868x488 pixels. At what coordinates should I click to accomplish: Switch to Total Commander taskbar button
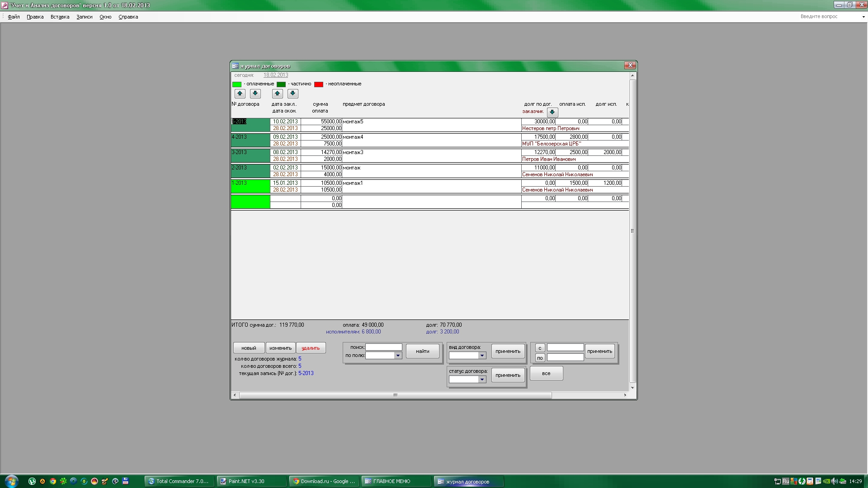point(179,481)
